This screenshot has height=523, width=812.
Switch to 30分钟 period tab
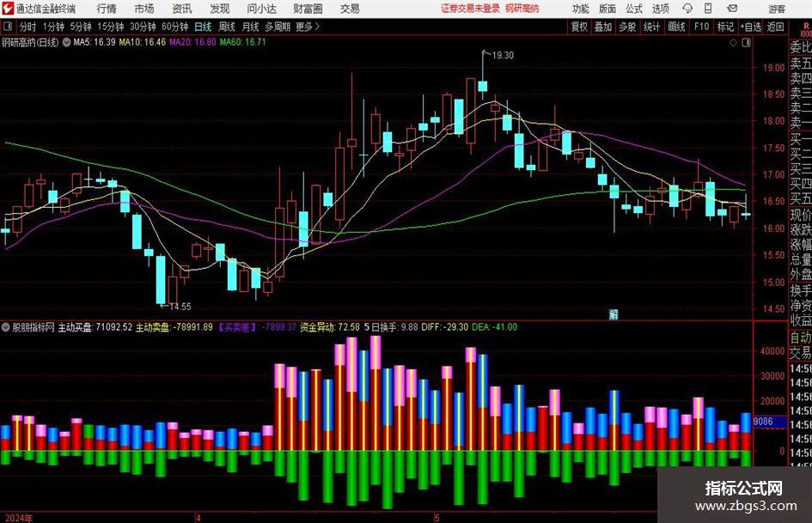click(x=143, y=27)
